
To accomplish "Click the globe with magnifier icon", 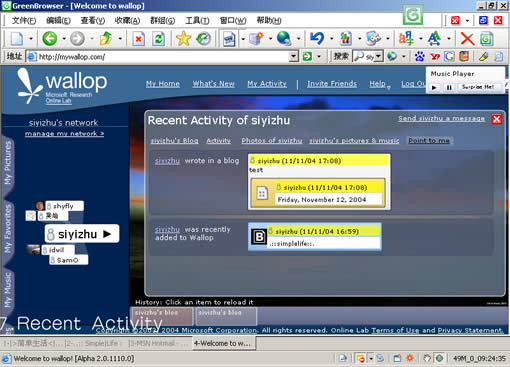I will [x=284, y=39].
